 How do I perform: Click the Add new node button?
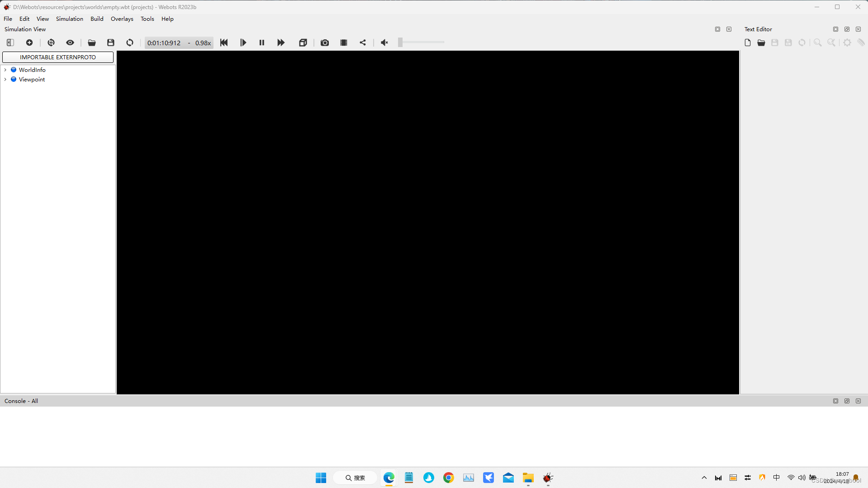point(29,43)
